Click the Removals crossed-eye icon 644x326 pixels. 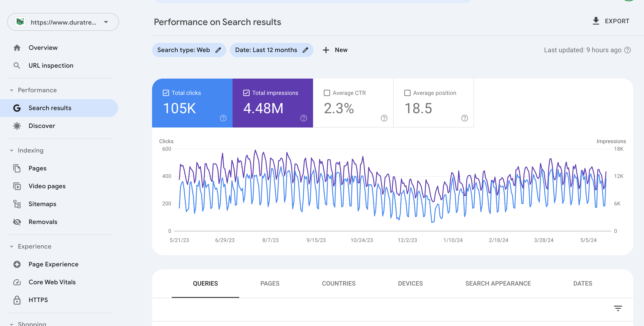pos(17,222)
